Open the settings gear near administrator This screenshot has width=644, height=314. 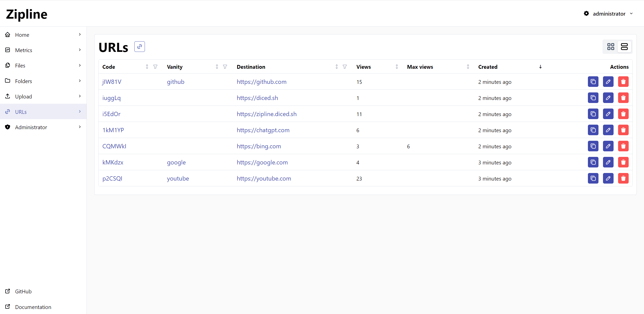pos(586,13)
